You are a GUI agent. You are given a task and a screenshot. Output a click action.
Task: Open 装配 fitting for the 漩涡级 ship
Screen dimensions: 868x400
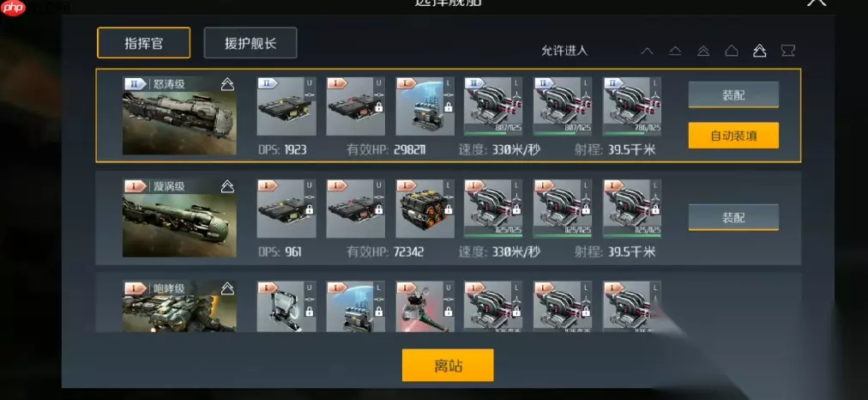[x=733, y=217]
